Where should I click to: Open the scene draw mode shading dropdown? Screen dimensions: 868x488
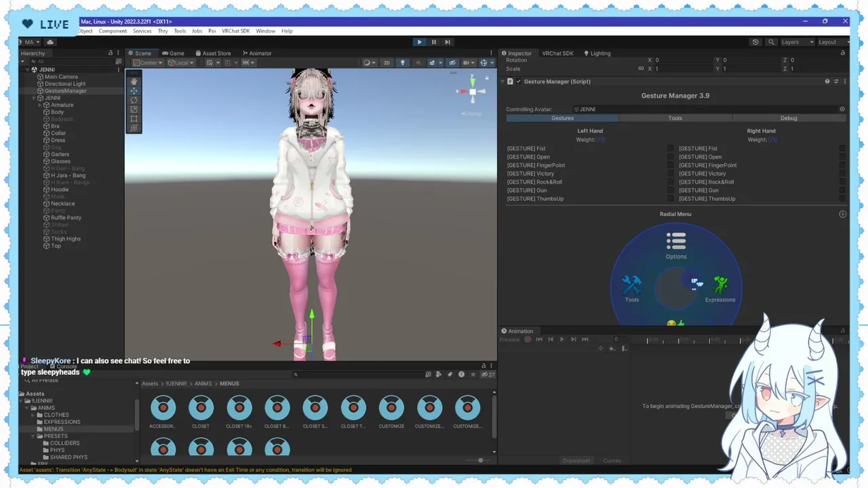369,62
